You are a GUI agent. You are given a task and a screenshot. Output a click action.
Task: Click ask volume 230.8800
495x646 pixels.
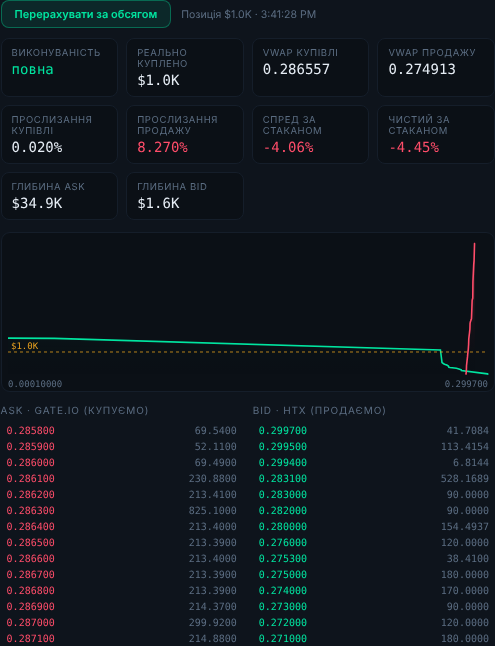[213, 479]
